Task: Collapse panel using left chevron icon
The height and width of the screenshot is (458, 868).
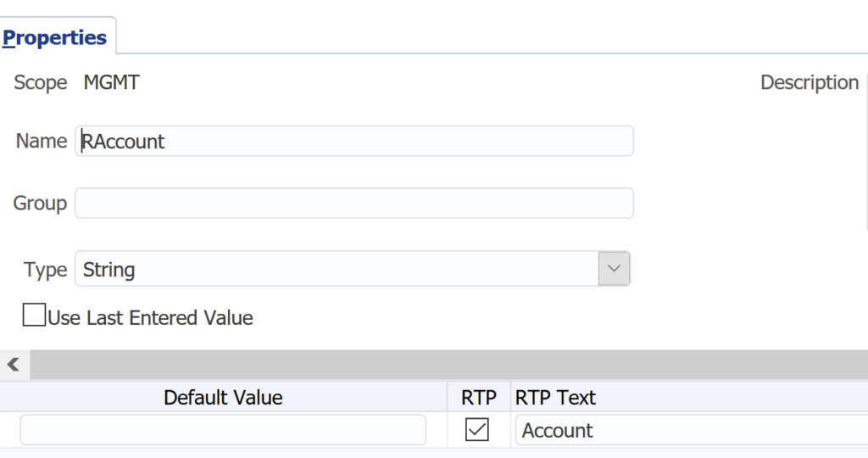Action: pyautogui.click(x=14, y=365)
